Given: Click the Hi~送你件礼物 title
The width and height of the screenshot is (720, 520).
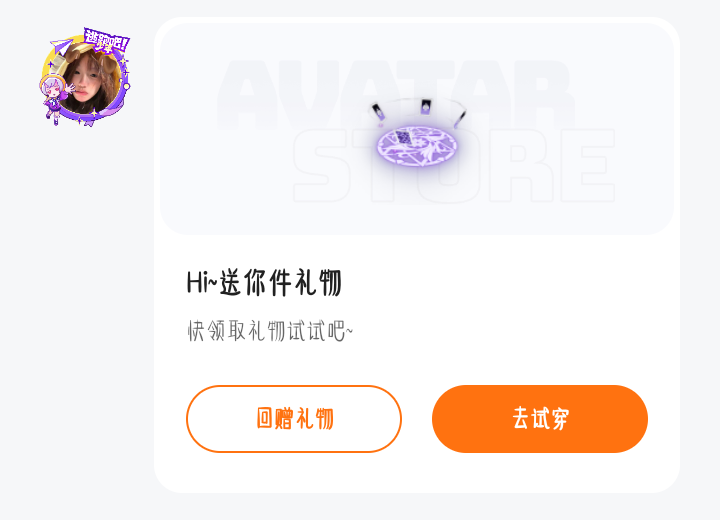Looking at the screenshot, I should (x=264, y=283).
